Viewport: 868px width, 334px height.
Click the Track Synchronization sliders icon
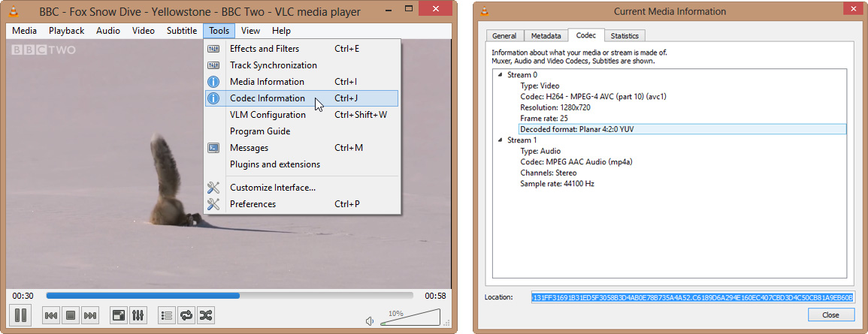tap(213, 65)
